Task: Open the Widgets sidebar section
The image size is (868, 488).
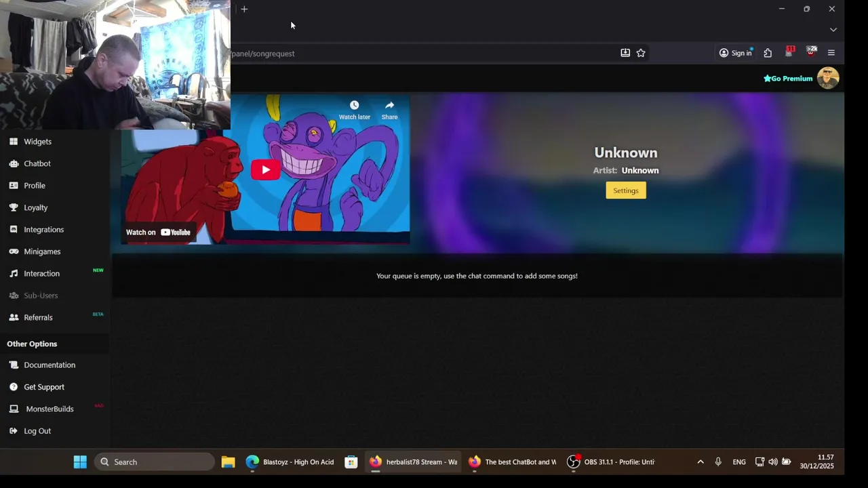Action: [37, 142]
